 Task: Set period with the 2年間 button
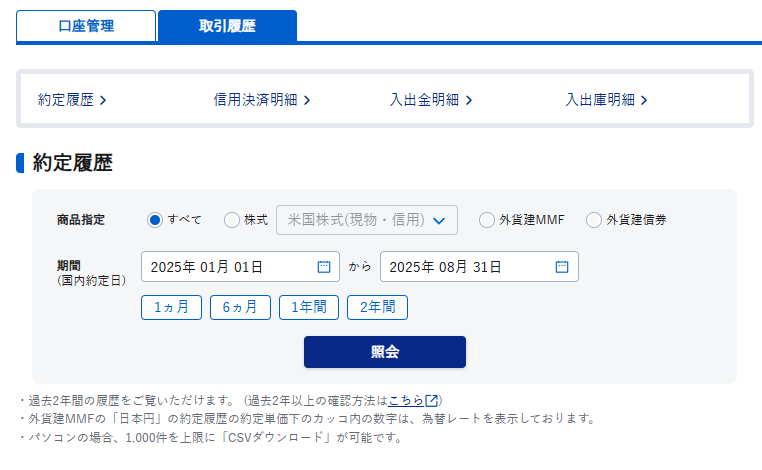coord(377,307)
